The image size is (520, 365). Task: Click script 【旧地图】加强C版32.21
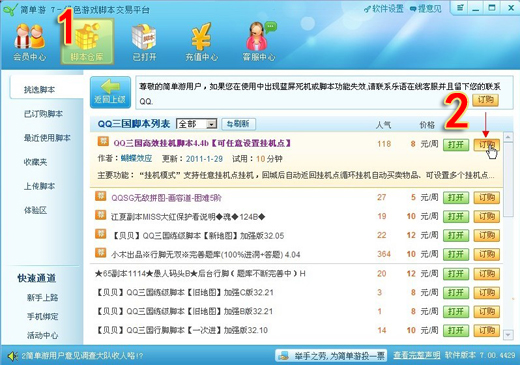(185, 293)
